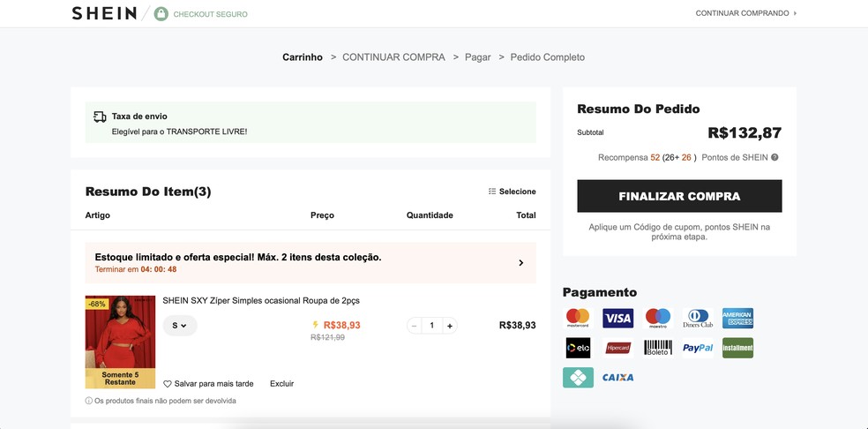Click the heart icon to save item

168,384
